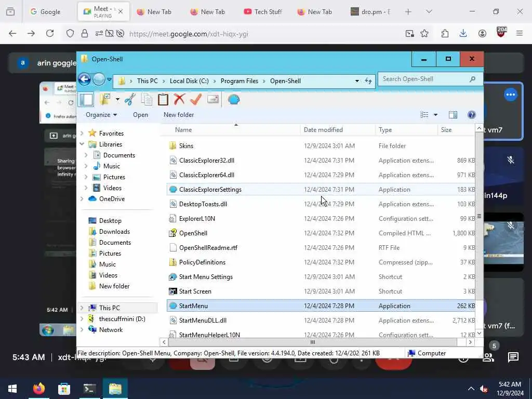Open Meet participants people icon

pyautogui.click(x=488, y=357)
